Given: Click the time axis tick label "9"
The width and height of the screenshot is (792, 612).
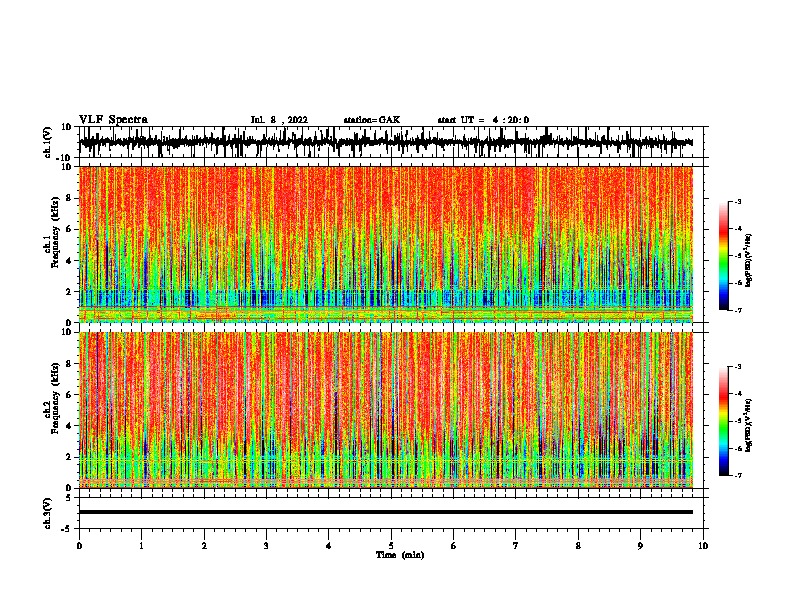Looking at the screenshot, I should [x=640, y=546].
